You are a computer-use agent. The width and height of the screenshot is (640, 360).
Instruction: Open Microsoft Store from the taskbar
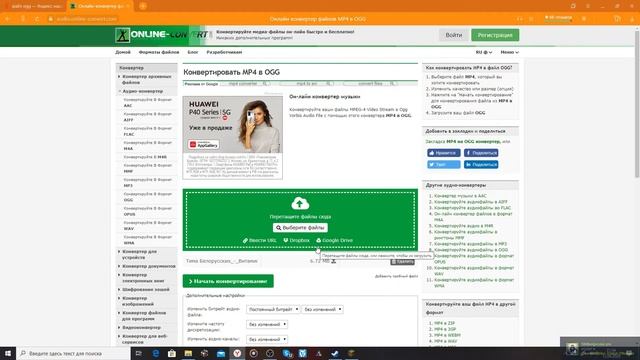click(172, 353)
